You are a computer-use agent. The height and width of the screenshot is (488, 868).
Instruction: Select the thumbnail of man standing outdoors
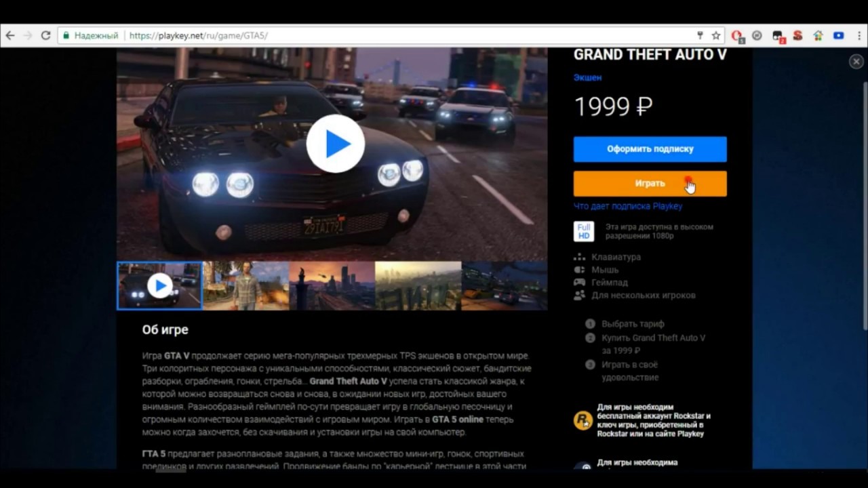click(x=245, y=285)
